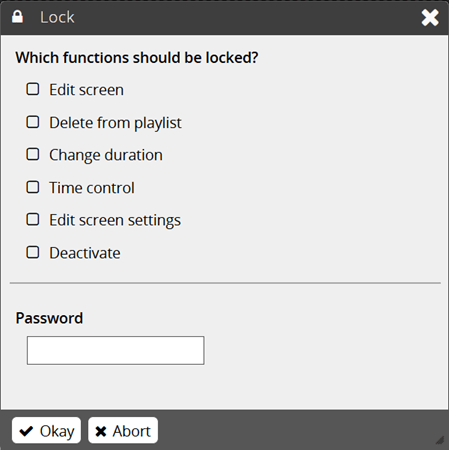Toggle the Time control checkbox
The width and height of the screenshot is (449, 450).
[x=33, y=187]
